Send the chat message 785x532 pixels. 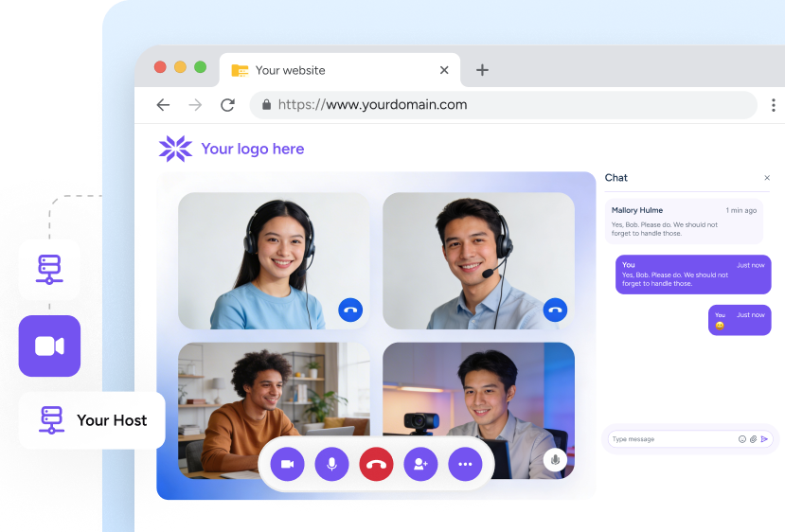pyautogui.click(x=764, y=439)
